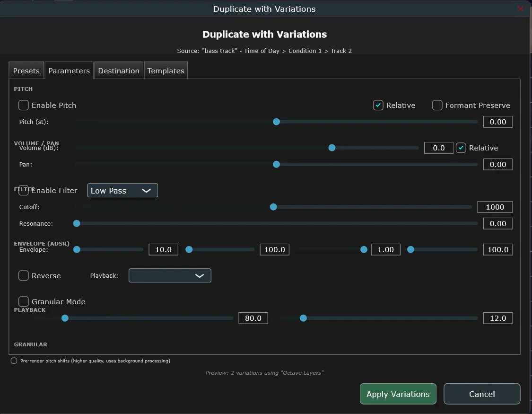Click the Pitch (st) slider handle
Screen dimensions: 532x414
click(277, 122)
